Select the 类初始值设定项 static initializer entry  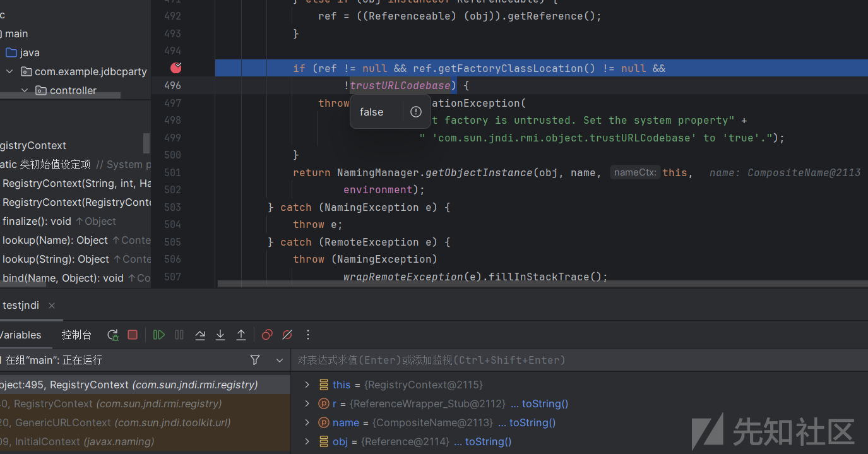point(75,164)
